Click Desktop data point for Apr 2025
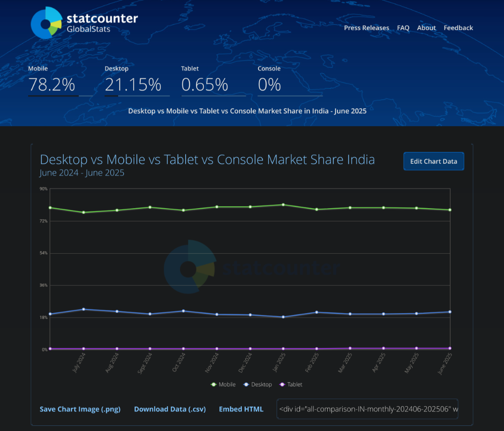The height and width of the screenshot is (431, 504). pyautogui.click(x=384, y=314)
